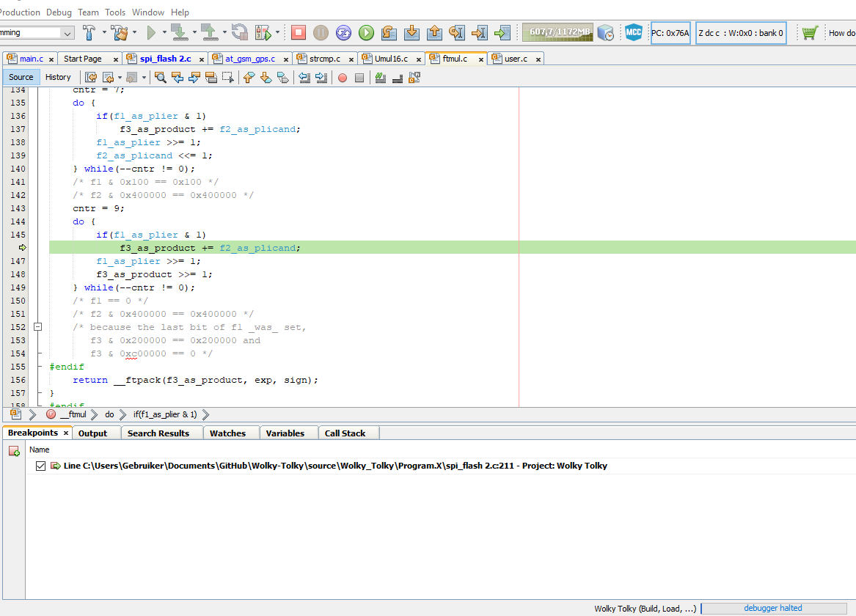Open the Window menu
The image size is (856, 616).
(x=148, y=12)
